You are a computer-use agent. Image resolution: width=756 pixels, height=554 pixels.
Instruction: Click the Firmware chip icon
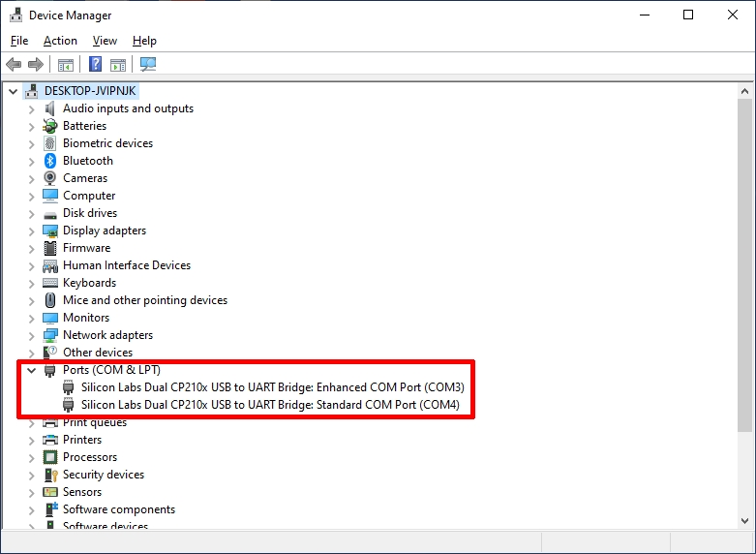50,248
